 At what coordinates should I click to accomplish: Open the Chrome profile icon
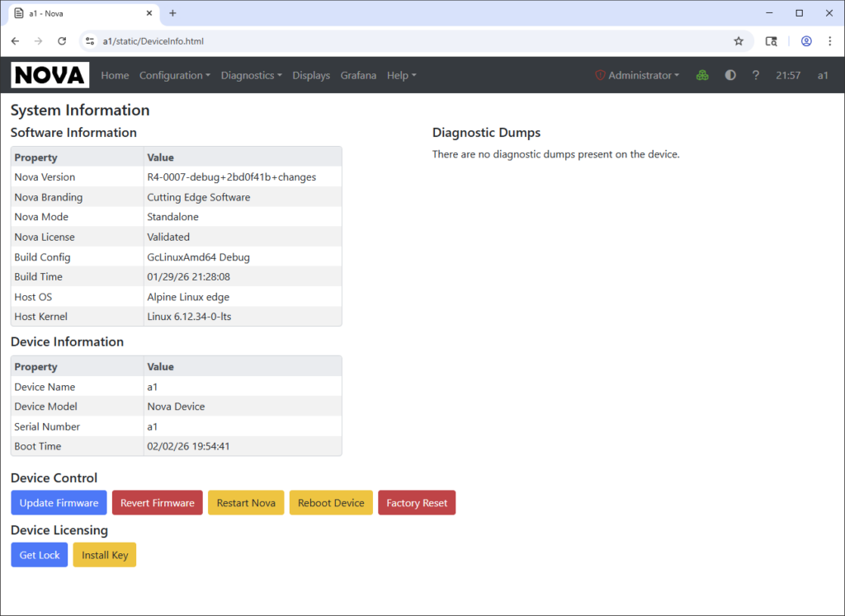(806, 40)
